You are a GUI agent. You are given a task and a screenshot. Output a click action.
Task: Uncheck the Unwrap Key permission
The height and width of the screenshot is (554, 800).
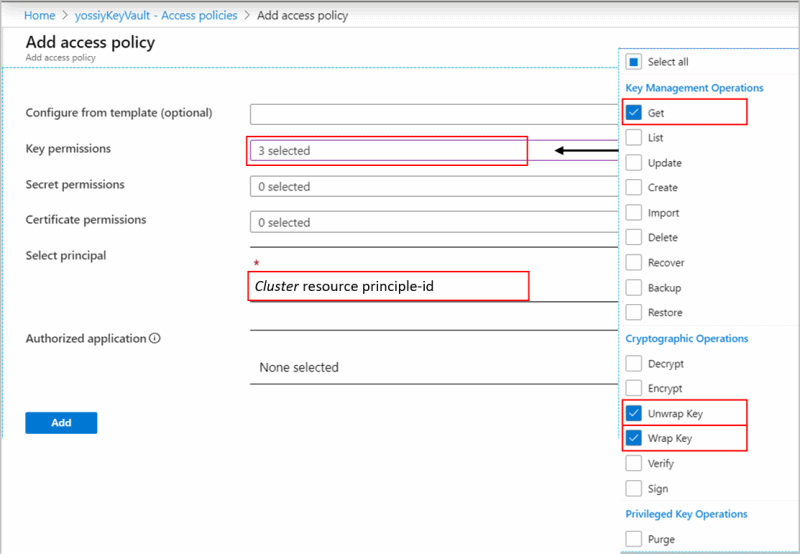(634, 413)
